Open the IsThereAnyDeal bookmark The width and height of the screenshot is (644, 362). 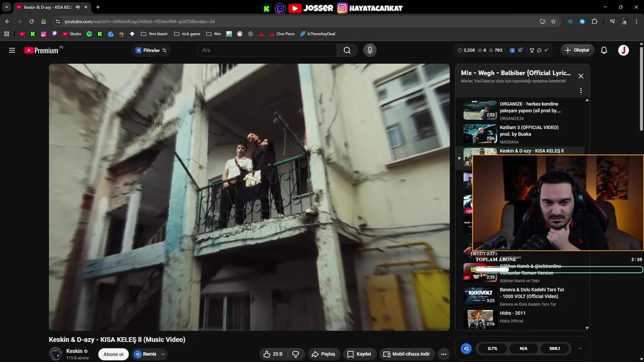click(317, 34)
